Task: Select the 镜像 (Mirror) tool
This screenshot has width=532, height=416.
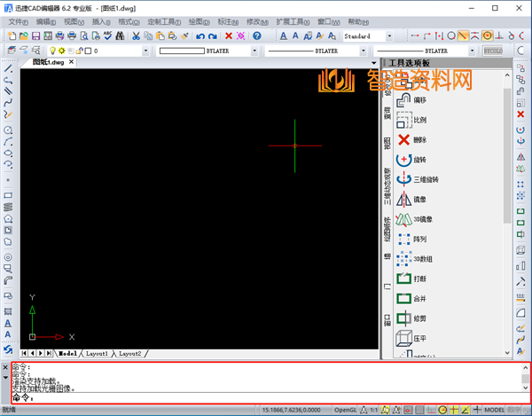Action: point(419,200)
